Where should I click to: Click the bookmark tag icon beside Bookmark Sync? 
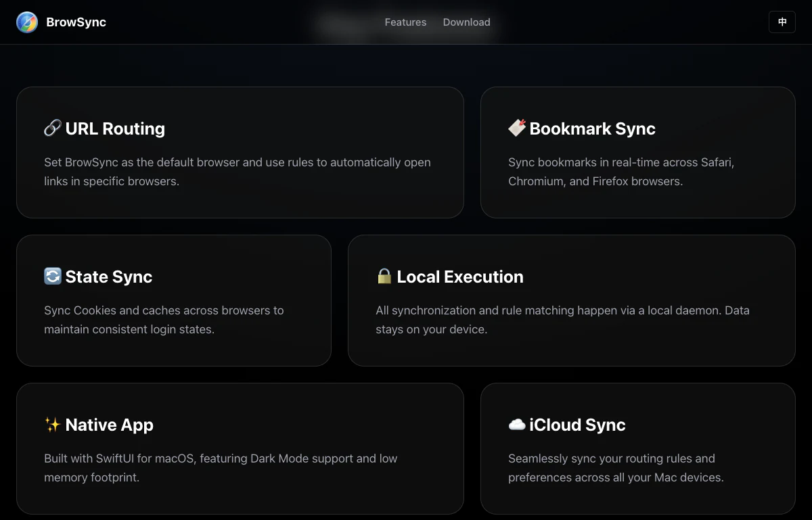tap(517, 128)
